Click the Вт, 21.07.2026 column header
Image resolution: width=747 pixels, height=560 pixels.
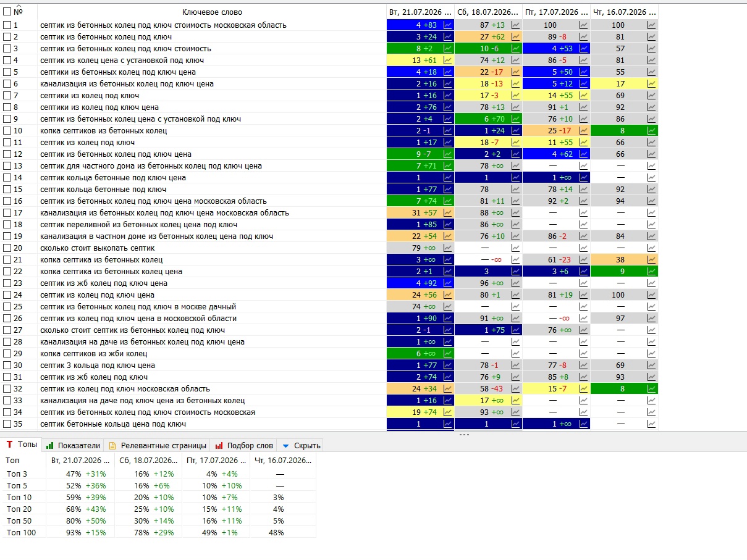pyautogui.click(x=420, y=12)
